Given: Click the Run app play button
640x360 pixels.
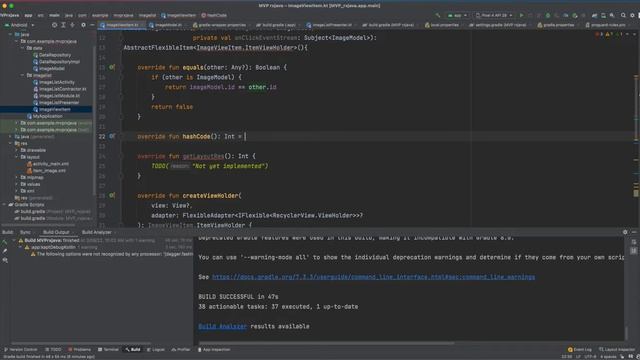Looking at the screenshot, I should click(x=521, y=16).
